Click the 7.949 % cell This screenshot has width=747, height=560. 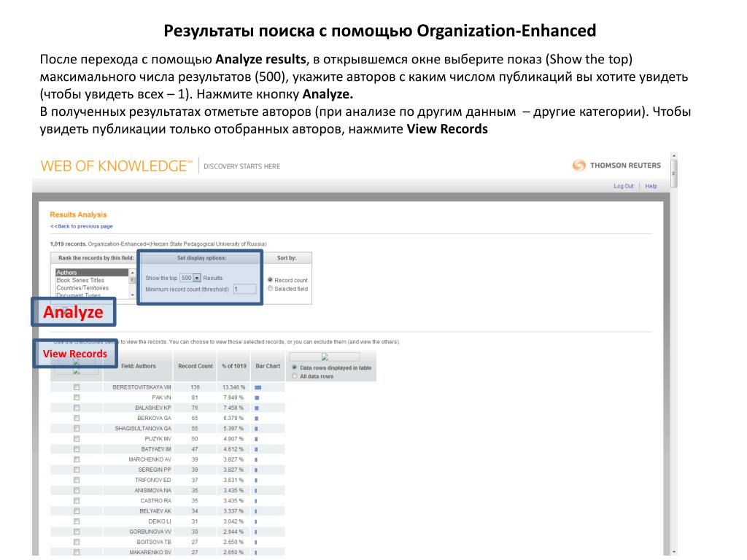point(233,397)
